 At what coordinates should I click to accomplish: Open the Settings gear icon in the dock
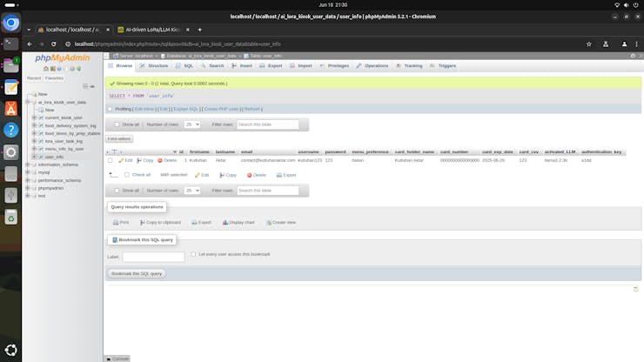pyautogui.click(x=11, y=152)
